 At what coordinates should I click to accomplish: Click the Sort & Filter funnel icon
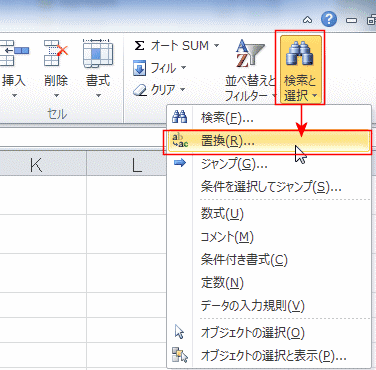click(x=249, y=54)
